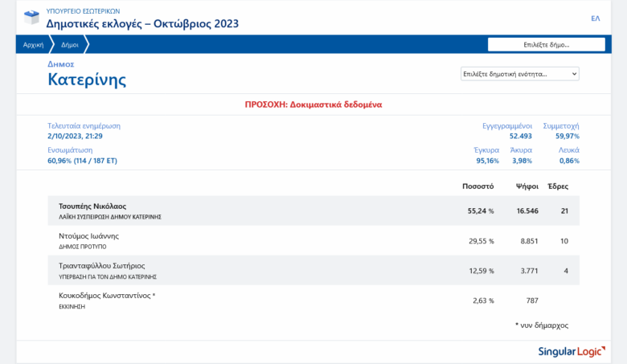Image resolution: width=627 pixels, height=364 pixels.
Task: Click the Δημοτικές εκλογές – Οκτώβριος 2023 title
Action: click(142, 23)
